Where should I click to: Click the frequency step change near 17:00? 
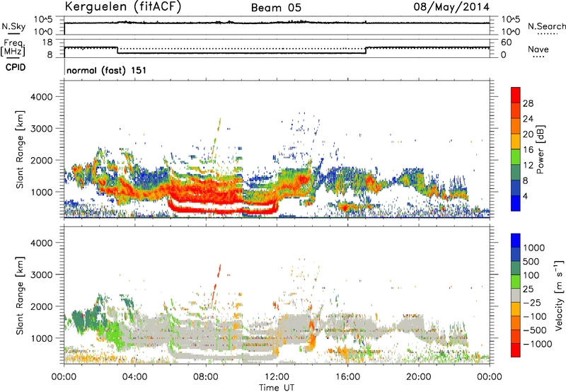366,50
